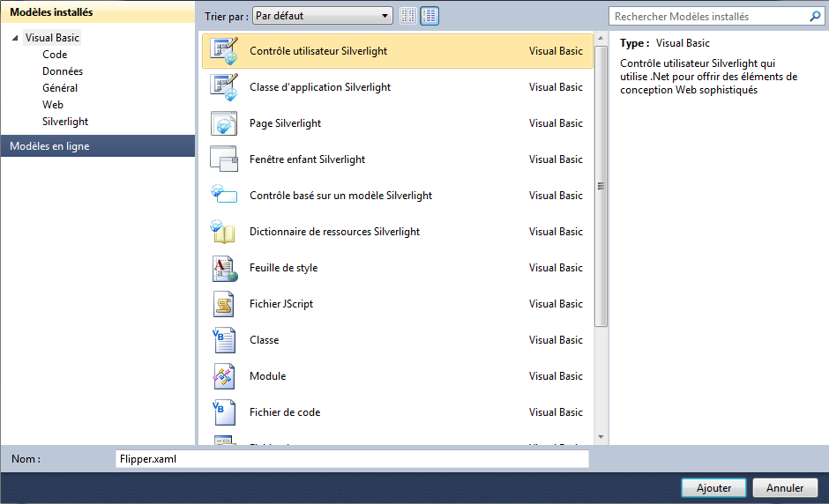Click the Feuille de style icon
The image size is (829, 504).
(224, 268)
